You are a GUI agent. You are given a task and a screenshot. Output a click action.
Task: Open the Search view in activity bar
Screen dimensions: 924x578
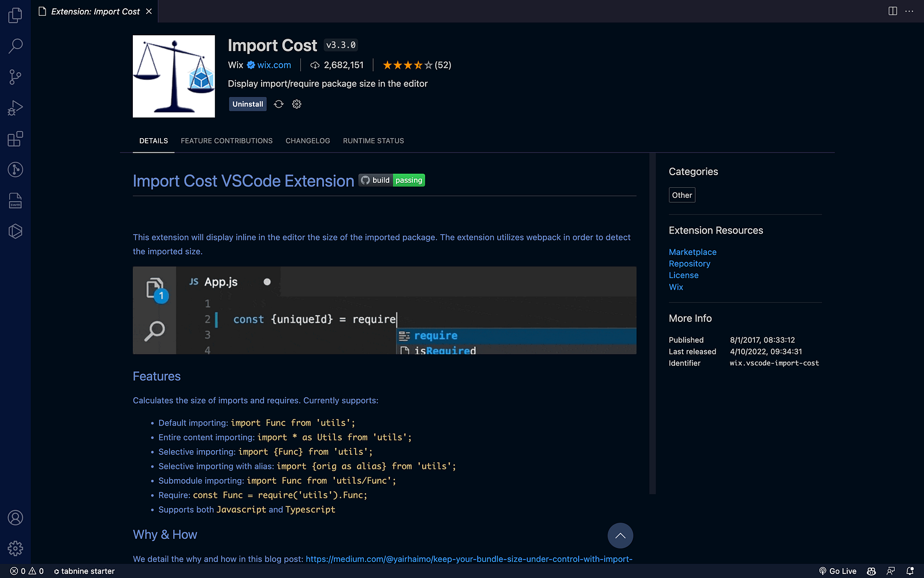tap(16, 46)
